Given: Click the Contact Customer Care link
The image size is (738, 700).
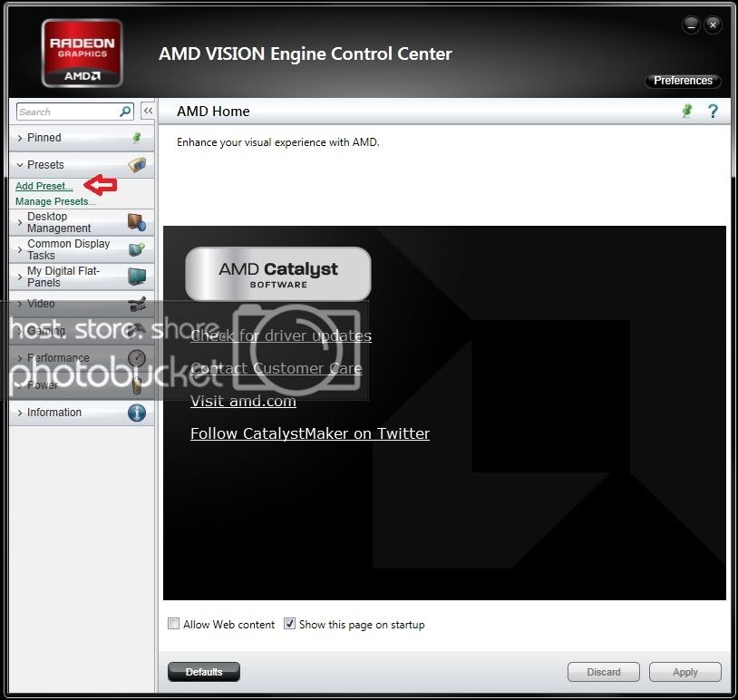Looking at the screenshot, I should (x=277, y=368).
